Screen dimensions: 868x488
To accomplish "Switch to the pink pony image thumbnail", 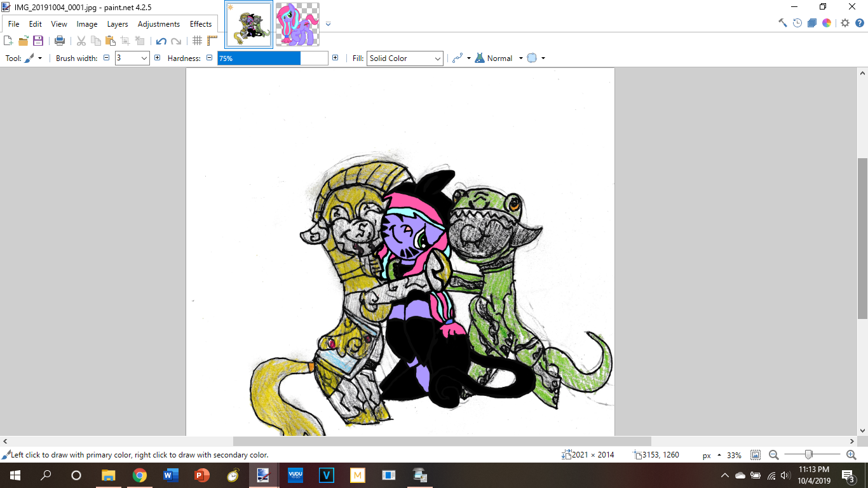I will pos(297,24).
